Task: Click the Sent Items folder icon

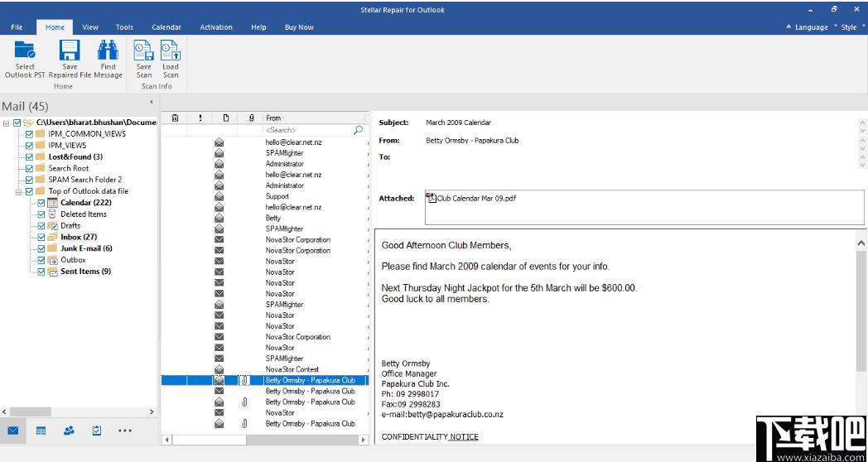Action: pos(52,272)
